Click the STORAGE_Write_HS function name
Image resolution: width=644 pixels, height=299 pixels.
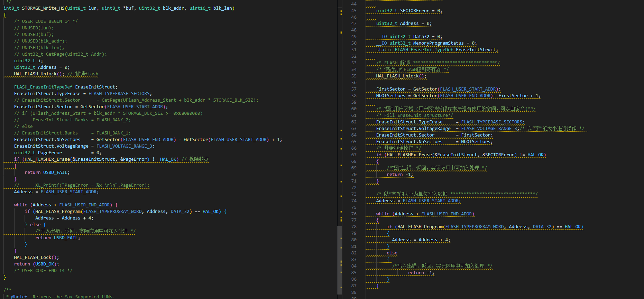[43, 8]
